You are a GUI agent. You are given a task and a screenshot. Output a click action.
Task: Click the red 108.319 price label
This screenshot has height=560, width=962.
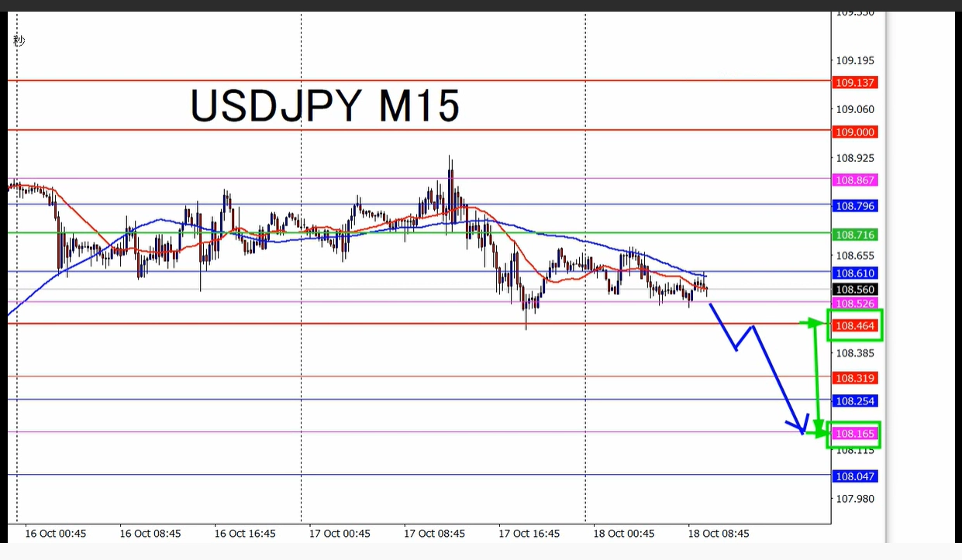854,378
